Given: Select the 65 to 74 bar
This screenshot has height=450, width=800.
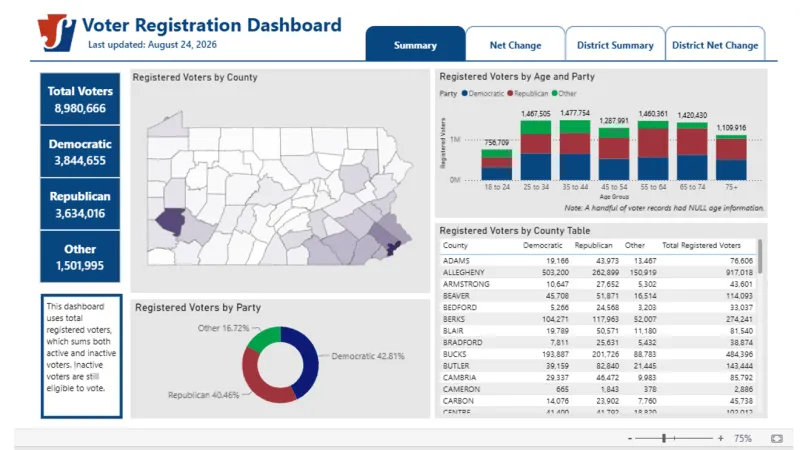Looking at the screenshot, I should coord(692,151).
